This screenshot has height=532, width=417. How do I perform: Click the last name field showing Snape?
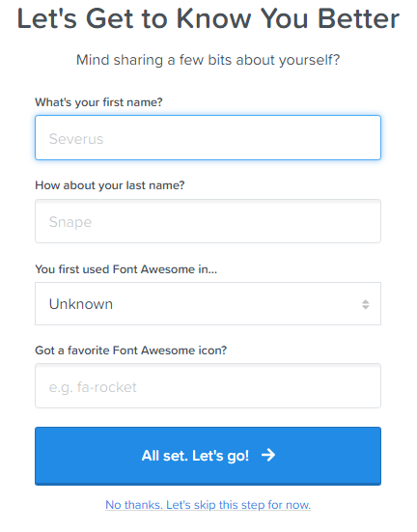coord(208,221)
